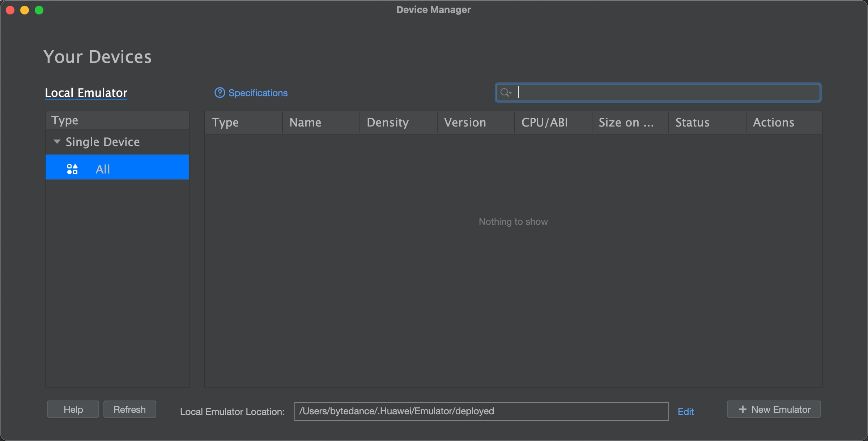Focus the device search field
This screenshot has width=868, height=441.
coord(658,93)
